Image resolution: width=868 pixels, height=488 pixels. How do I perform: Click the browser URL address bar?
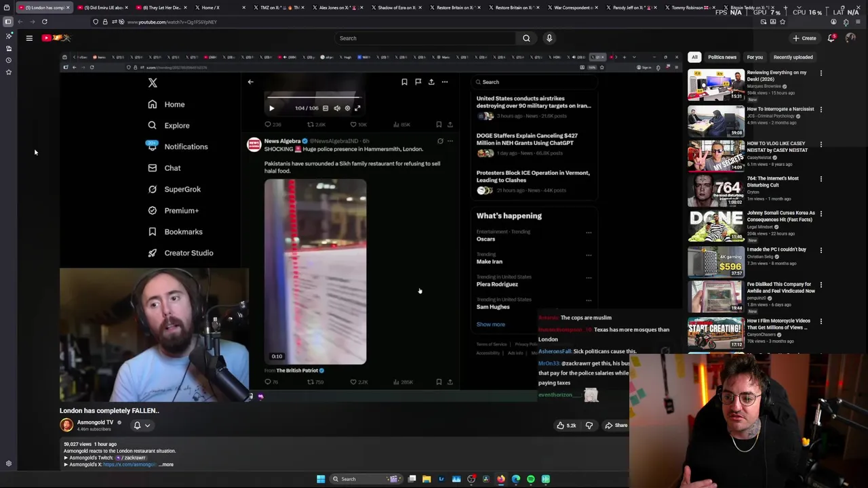[441, 22]
